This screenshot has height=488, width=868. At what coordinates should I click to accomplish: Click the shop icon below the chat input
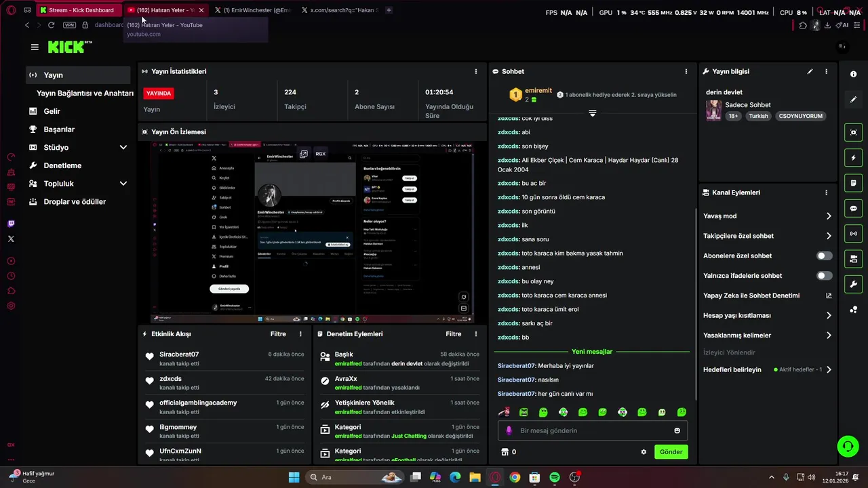click(505, 452)
